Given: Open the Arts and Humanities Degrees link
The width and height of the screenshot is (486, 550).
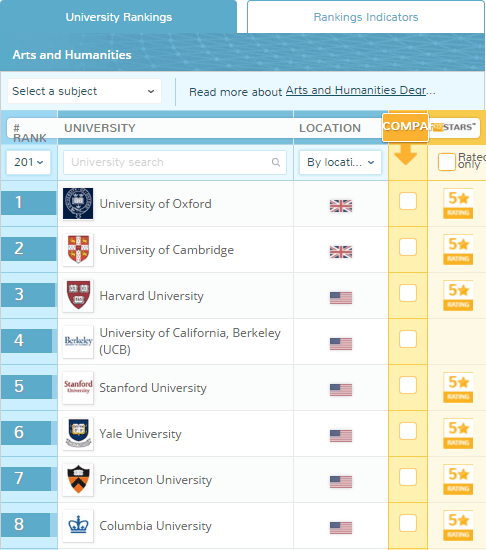Looking at the screenshot, I should point(360,90).
